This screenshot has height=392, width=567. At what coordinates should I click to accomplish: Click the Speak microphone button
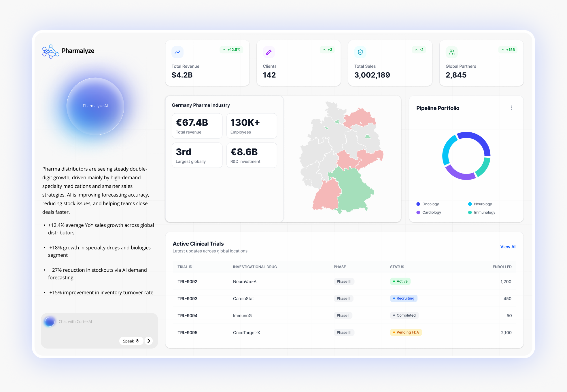(131, 341)
